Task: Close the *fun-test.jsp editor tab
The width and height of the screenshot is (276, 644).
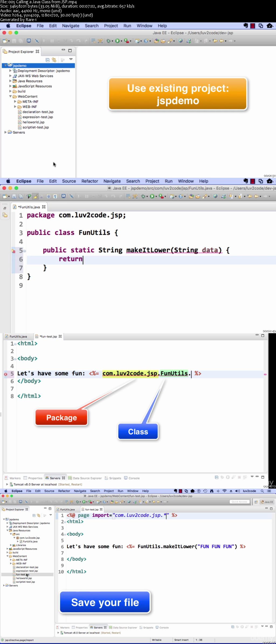Action: pos(60,336)
